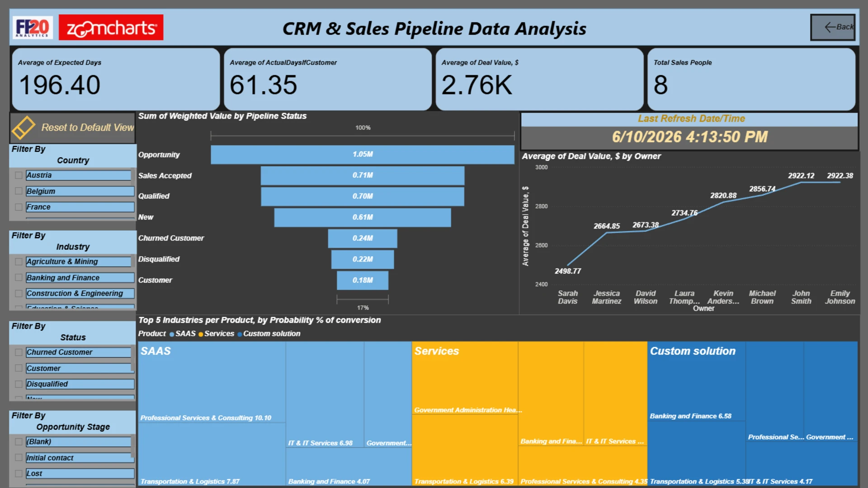Viewport: 868px width, 488px height.
Task: Click Emily Johnson data point 2922.38
Action: (840, 182)
